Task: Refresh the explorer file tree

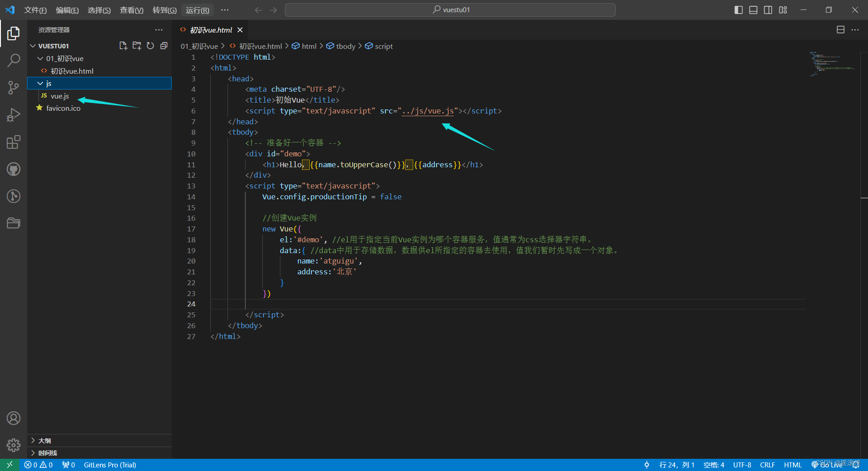Action: pos(150,46)
